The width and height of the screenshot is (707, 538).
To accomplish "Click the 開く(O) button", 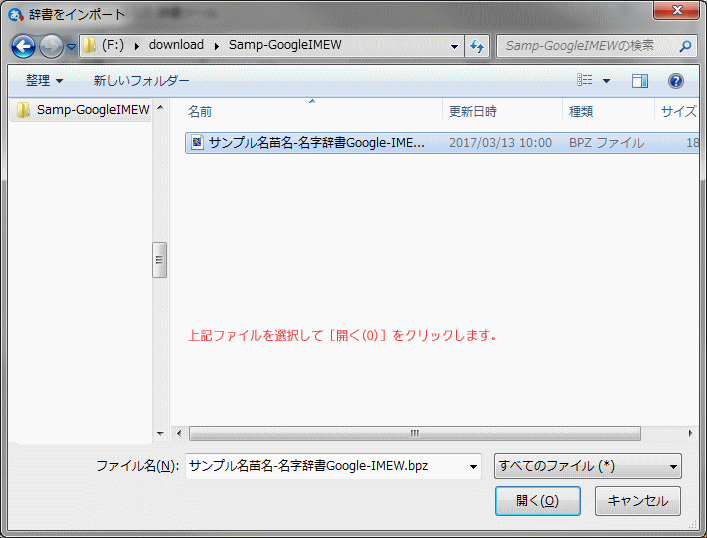I will 537,501.
